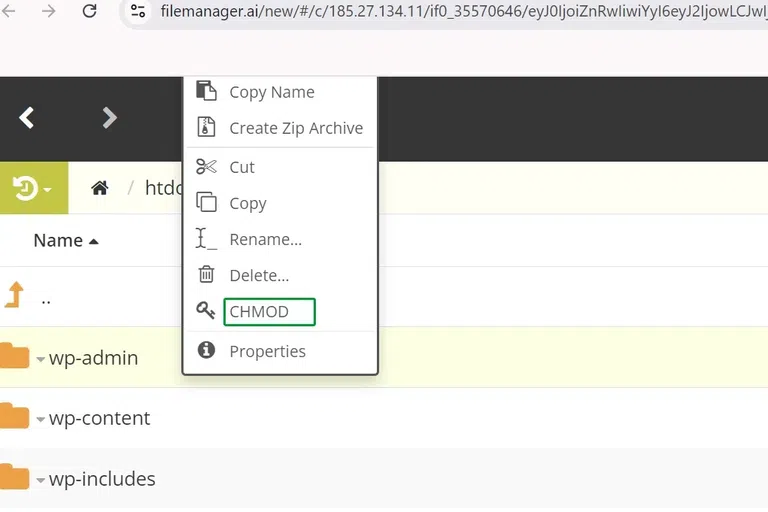Open the site information icon in the address bar
The image size is (768, 512).
pyautogui.click(x=138, y=10)
